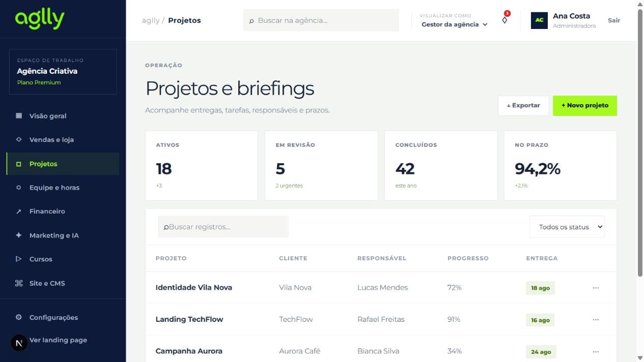Open Vendas e loja section
The height and width of the screenshot is (362, 644).
tap(63, 140)
